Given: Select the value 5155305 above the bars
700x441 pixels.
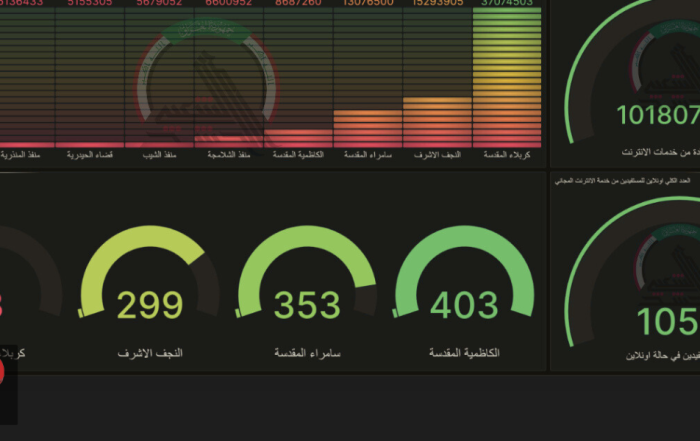Looking at the screenshot, I should pyautogui.click(x=89, y=3).
